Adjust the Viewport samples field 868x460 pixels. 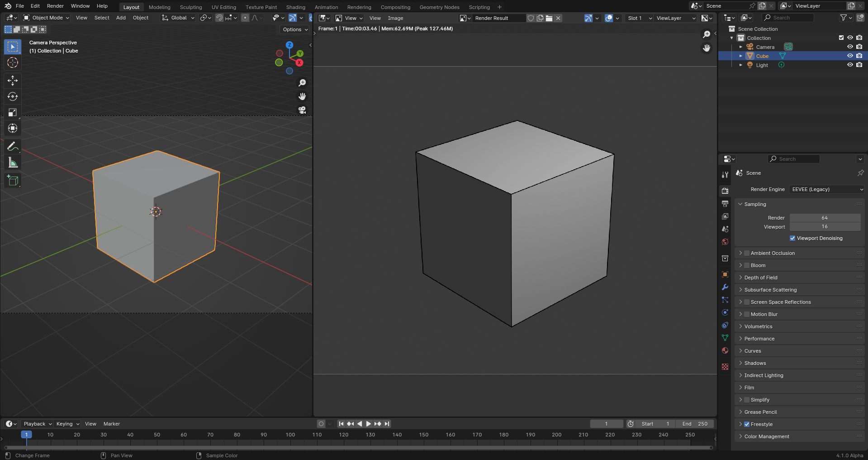click(825, 226)
